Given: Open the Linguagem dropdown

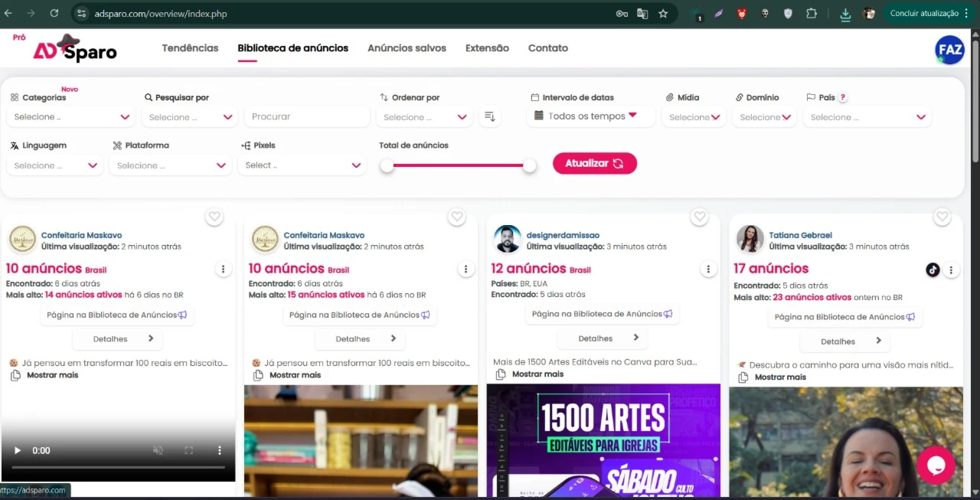Looking at the screenshot, I should pos(55,165).
